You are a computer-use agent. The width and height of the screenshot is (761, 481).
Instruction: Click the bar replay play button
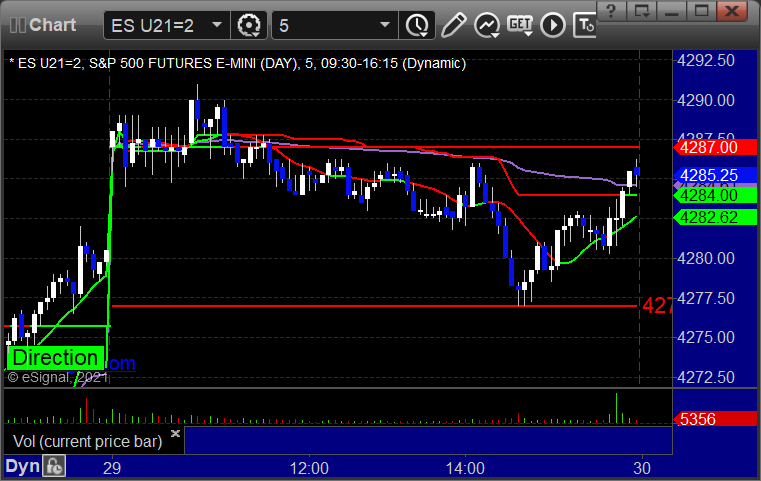point(553,25)
